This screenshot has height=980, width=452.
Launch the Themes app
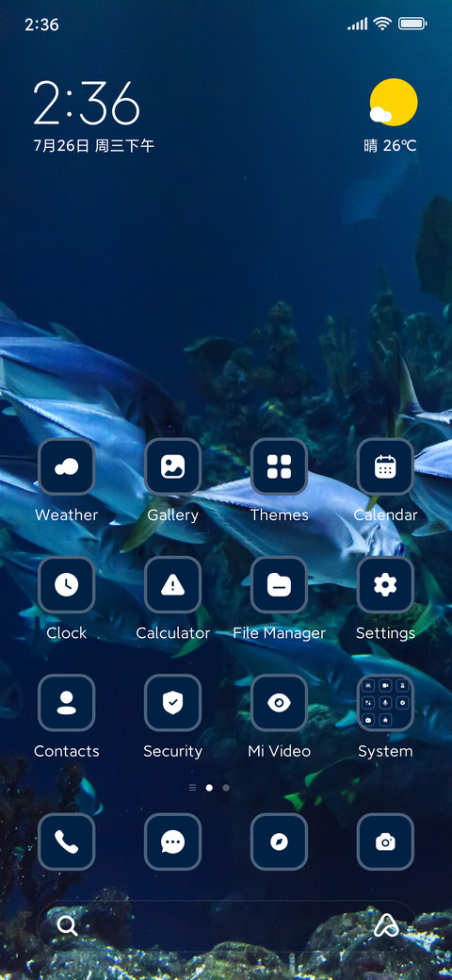coord(279,466)
